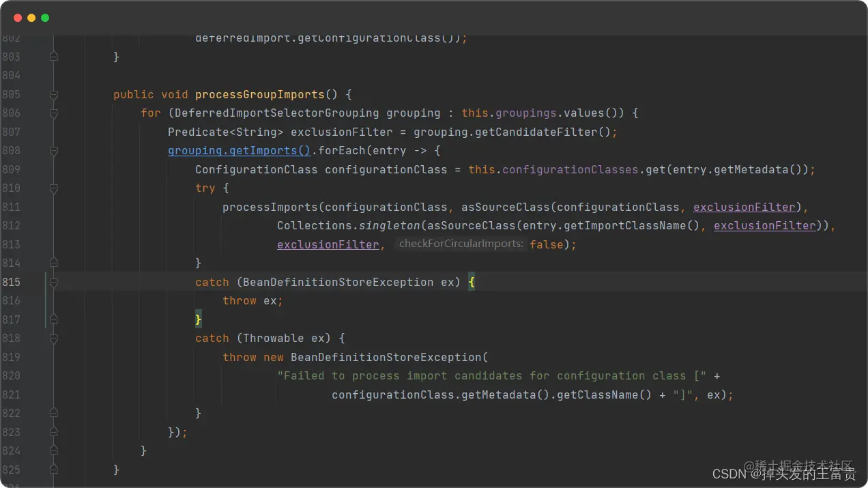Collapse the try block fold at line 810
868x488 pixels.
[54, 188]
